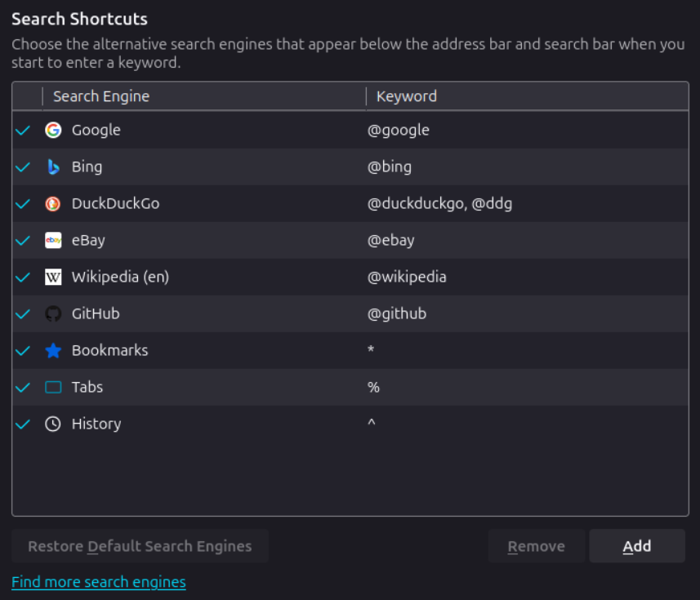Toggle the History shortcut checkmark
Screen dimensions: 700x600
tap(23, 424)
